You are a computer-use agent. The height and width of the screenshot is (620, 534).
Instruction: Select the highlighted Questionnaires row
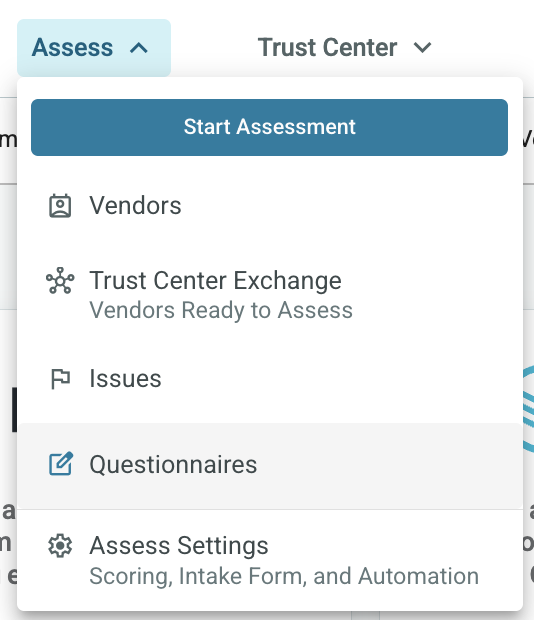270,466
